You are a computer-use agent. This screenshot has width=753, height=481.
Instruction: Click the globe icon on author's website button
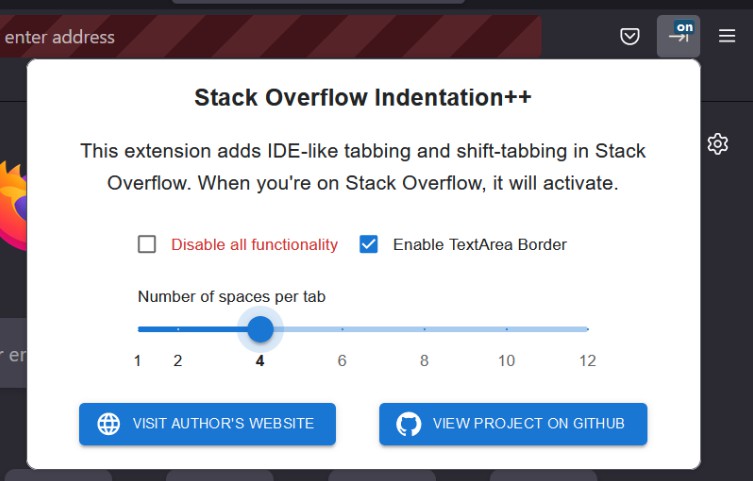(109, 424)
